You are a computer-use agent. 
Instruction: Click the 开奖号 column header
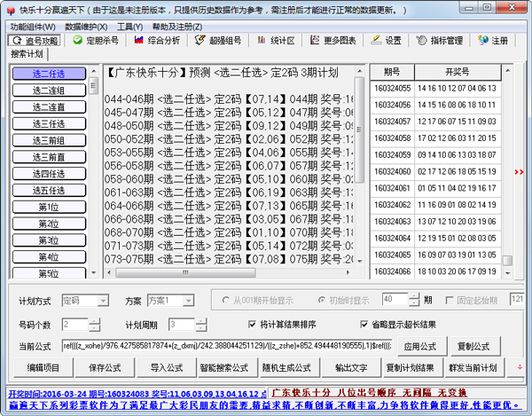458,72
